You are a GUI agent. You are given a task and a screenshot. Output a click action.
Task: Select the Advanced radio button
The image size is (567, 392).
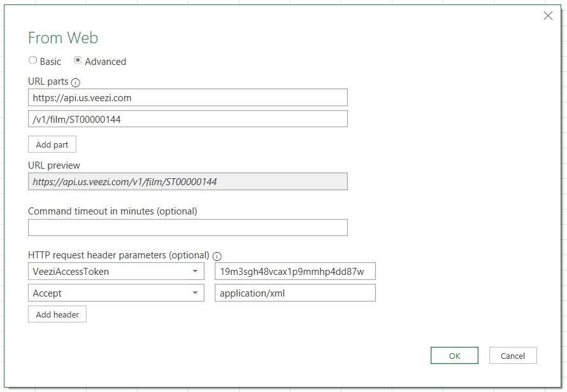(78, 60)
